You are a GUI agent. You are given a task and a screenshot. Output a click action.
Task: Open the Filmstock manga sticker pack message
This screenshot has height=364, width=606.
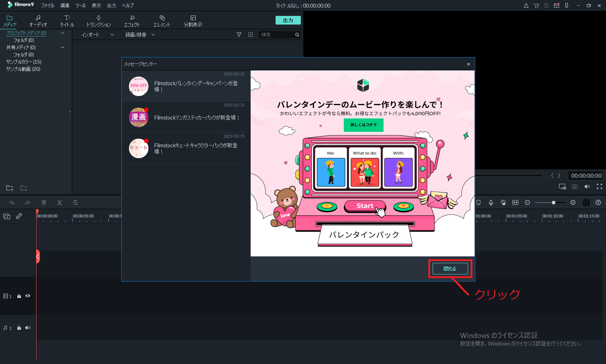pos(187,117)
